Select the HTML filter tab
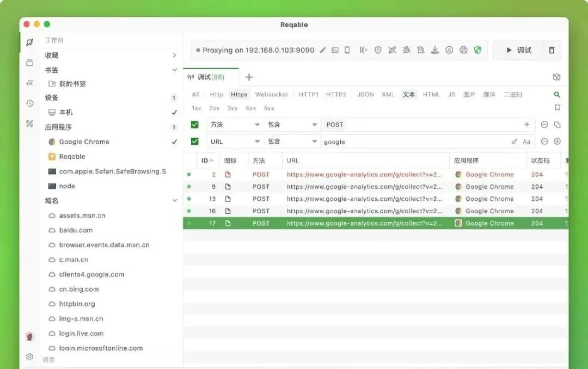 tap(431, 95)
